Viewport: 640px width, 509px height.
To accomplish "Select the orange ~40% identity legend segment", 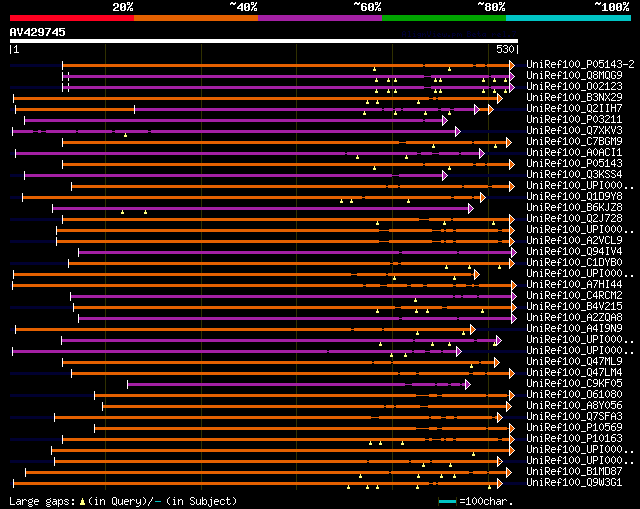I will tap(196, 18).
